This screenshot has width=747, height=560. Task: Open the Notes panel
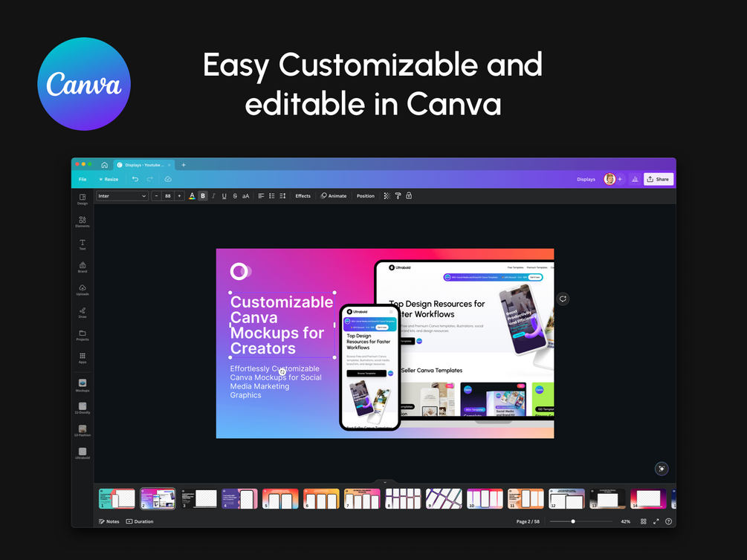[109, 521]
